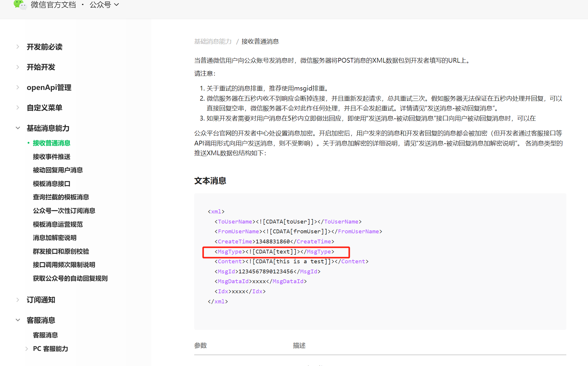Open the 公众号 dropdown in header
The width and height of the screenshot is (588, 366).
click(104, 5)
